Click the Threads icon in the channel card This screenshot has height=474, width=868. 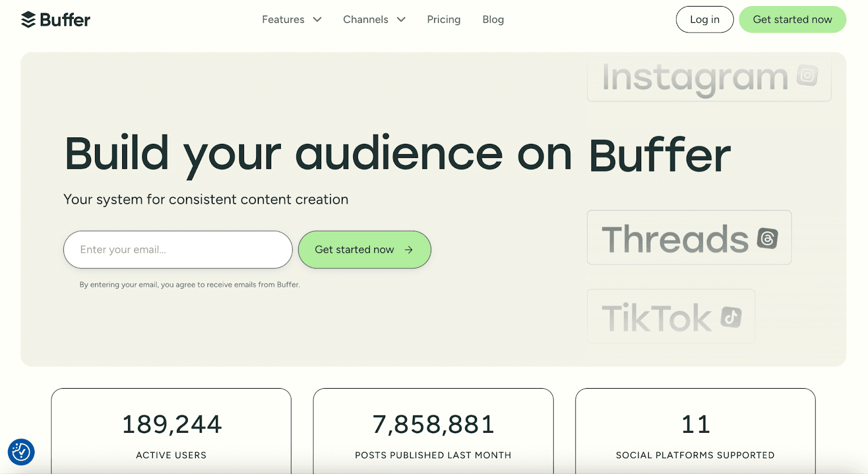click(768, 238)
